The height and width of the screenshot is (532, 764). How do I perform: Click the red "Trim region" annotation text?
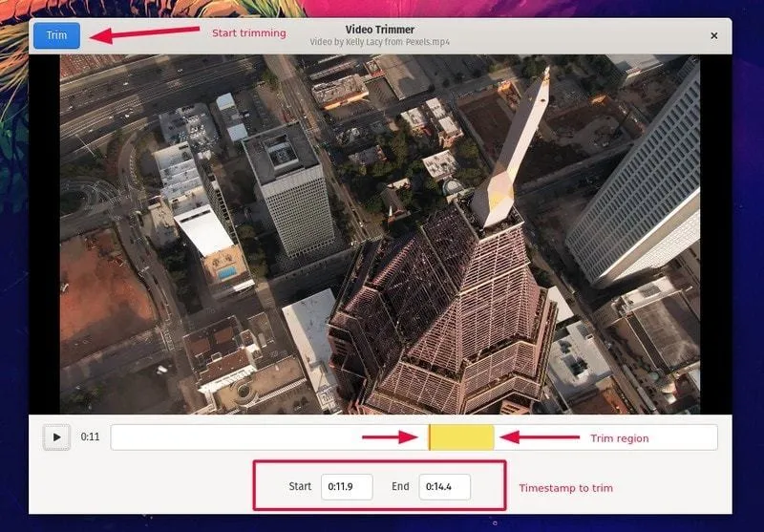click(x=619, y=438)
